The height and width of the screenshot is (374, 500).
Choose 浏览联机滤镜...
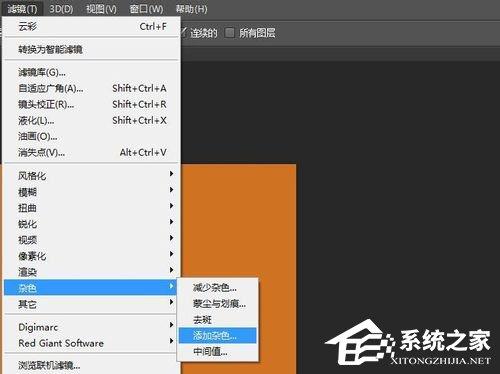90,366
